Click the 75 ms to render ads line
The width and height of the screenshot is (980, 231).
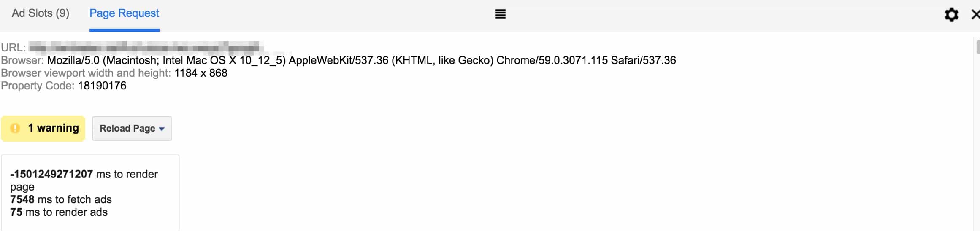[x=59, y=212]
